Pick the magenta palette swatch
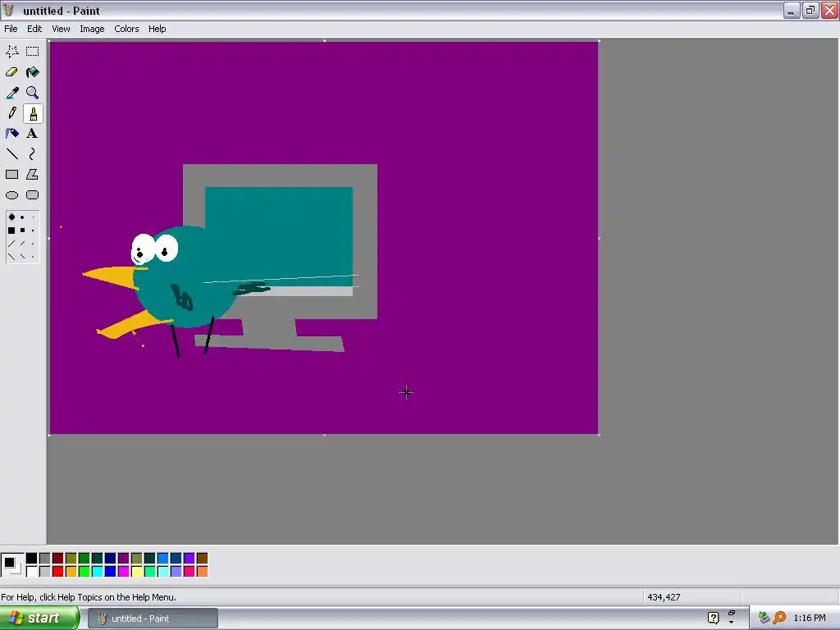The width and height of the screenshot is (840, 630). tap(123, 572)
